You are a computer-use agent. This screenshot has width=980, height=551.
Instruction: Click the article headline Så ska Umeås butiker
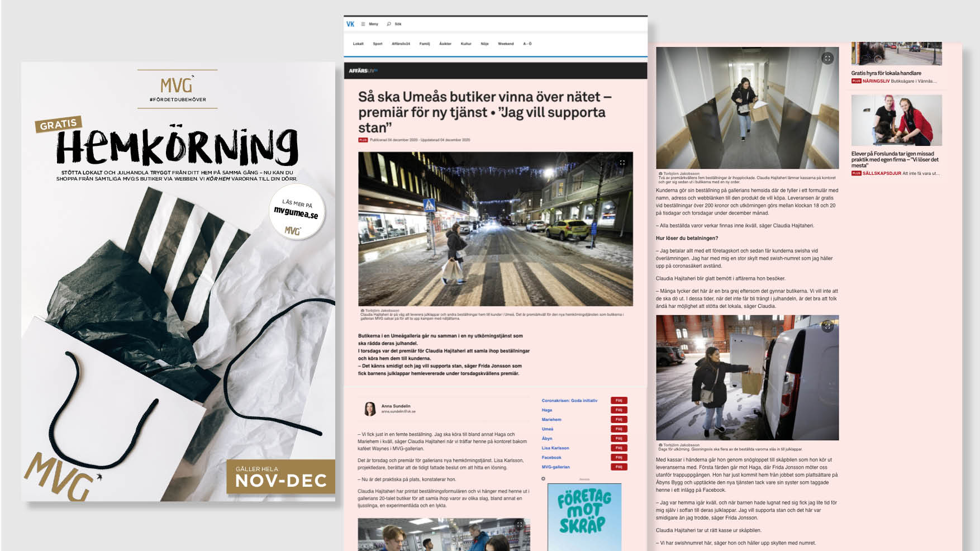pos(484,112)
